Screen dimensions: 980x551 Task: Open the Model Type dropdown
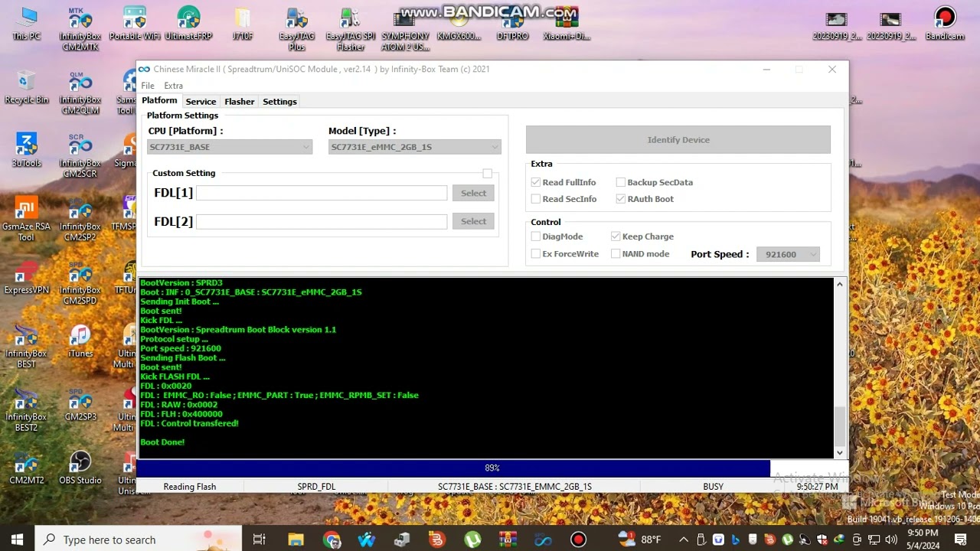pyautogui.click(x=415, y=147)
